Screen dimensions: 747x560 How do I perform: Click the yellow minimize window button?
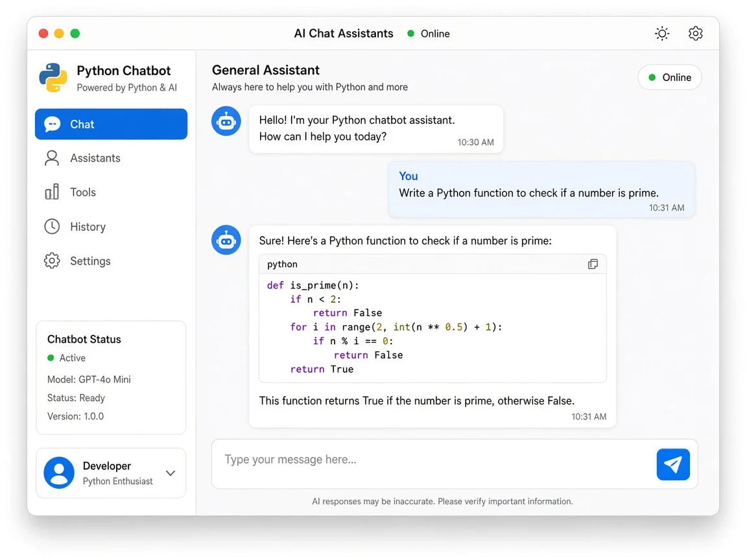pyautogui.click(x=59, y=33)
